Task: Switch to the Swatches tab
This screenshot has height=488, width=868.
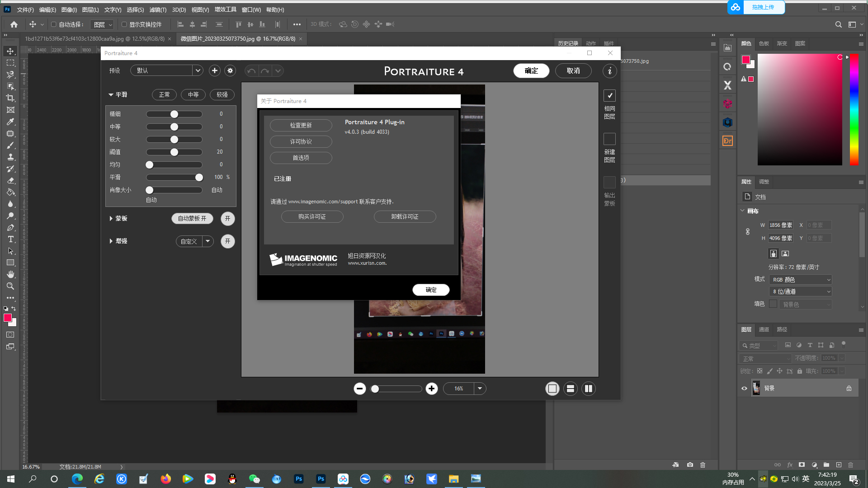Action: tap(764, 43)
